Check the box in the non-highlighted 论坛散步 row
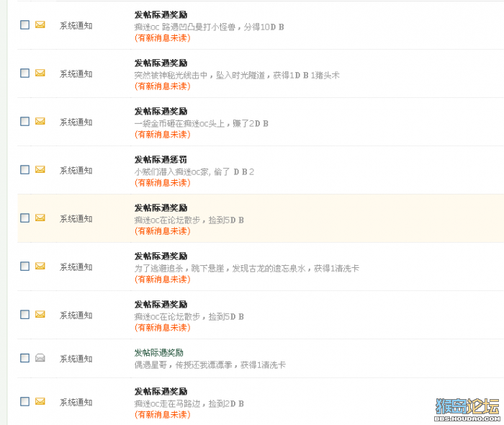This screenshot has width=504, height=425. [24, 314]
